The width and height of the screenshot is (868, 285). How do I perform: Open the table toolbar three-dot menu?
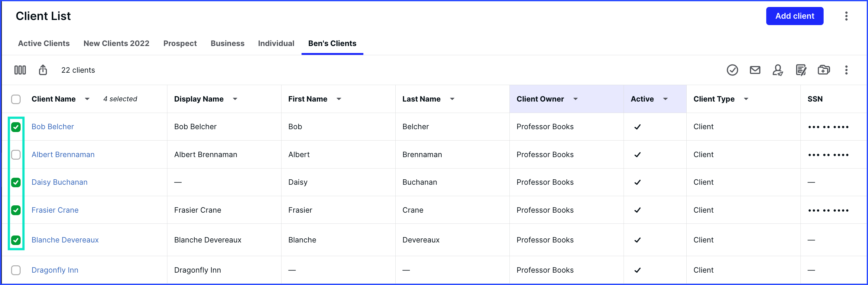coord(846,70)
